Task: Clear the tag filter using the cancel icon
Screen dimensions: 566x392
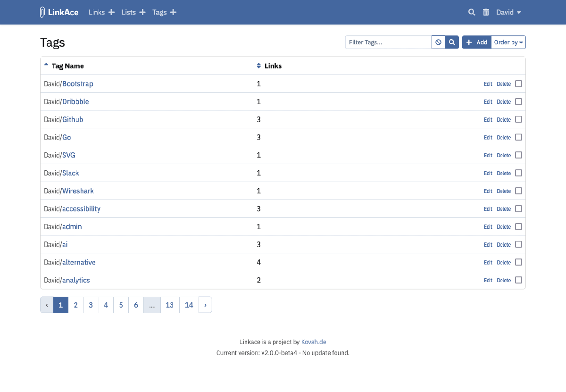Action: (438, 42)
